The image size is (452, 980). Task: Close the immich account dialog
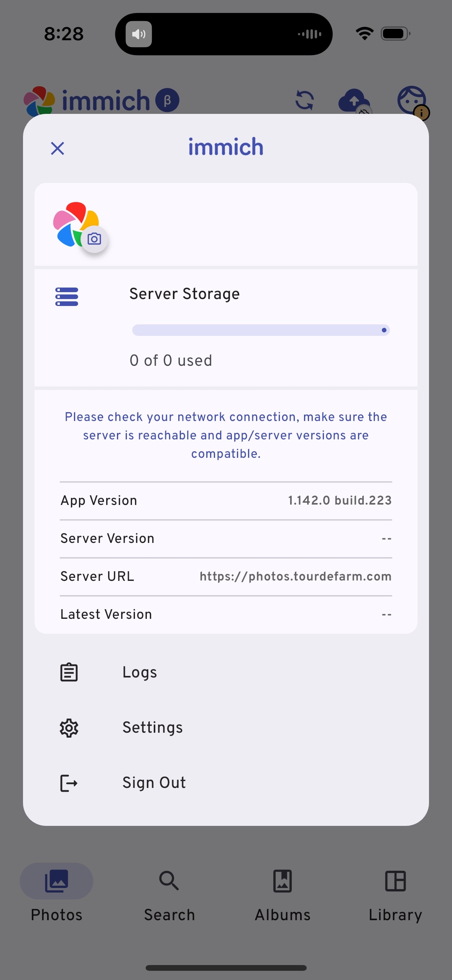(58, 148)
